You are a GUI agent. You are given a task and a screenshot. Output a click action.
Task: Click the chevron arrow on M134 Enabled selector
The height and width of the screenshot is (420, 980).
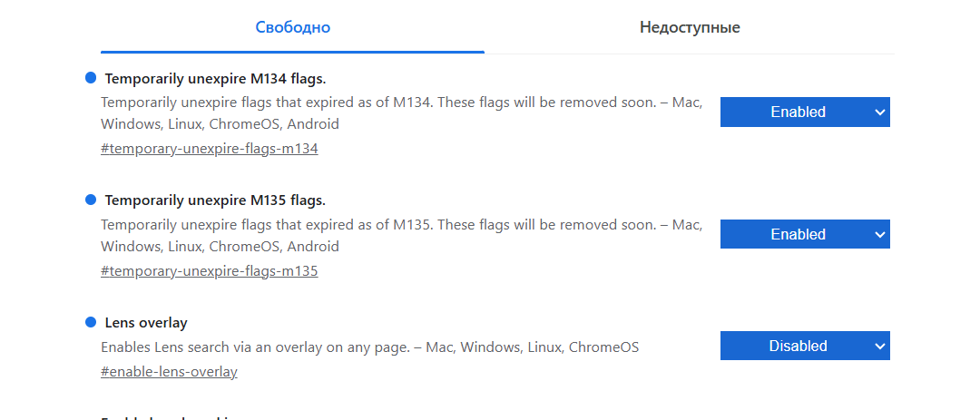[878, 112]
